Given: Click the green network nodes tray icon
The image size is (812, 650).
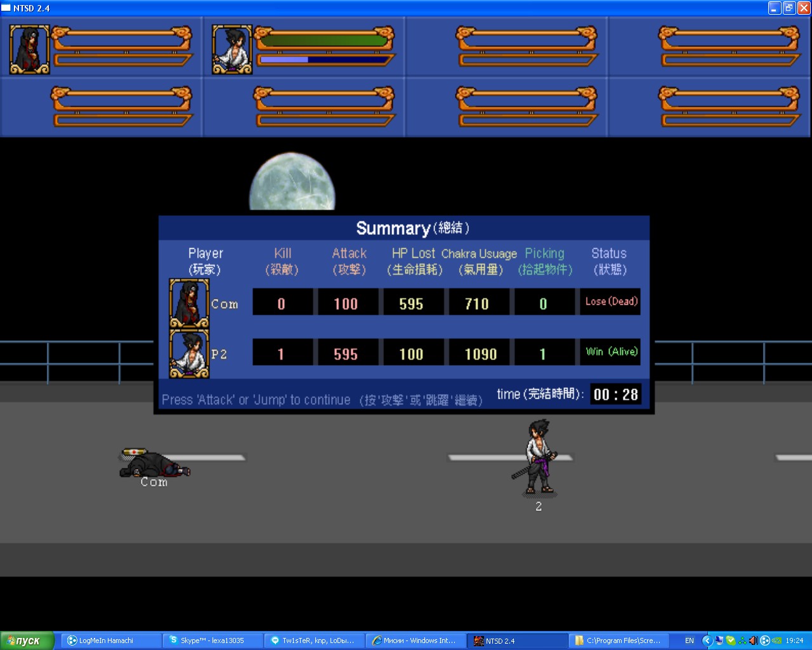Looking at the screenshot, I should point(742,640).
